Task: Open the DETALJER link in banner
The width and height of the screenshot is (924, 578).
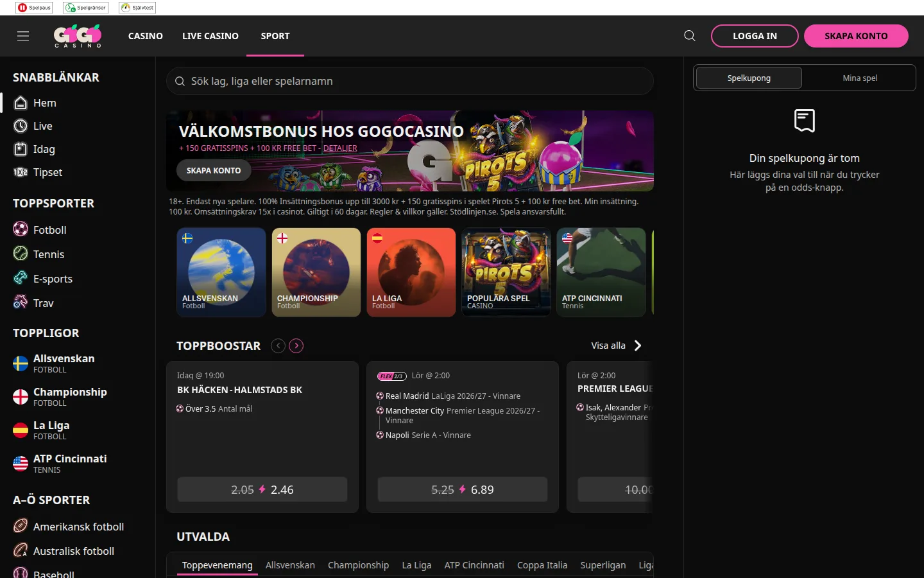Action: [340, 148]
